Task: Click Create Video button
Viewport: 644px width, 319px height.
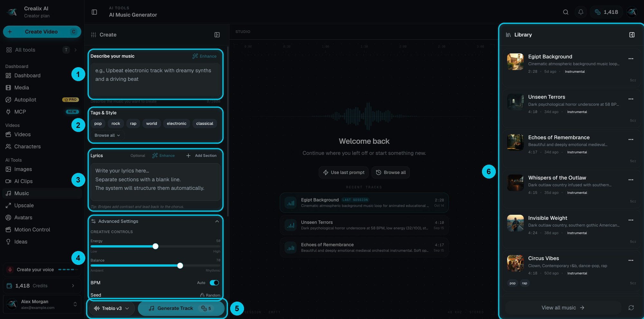Action: coord(42,32)
